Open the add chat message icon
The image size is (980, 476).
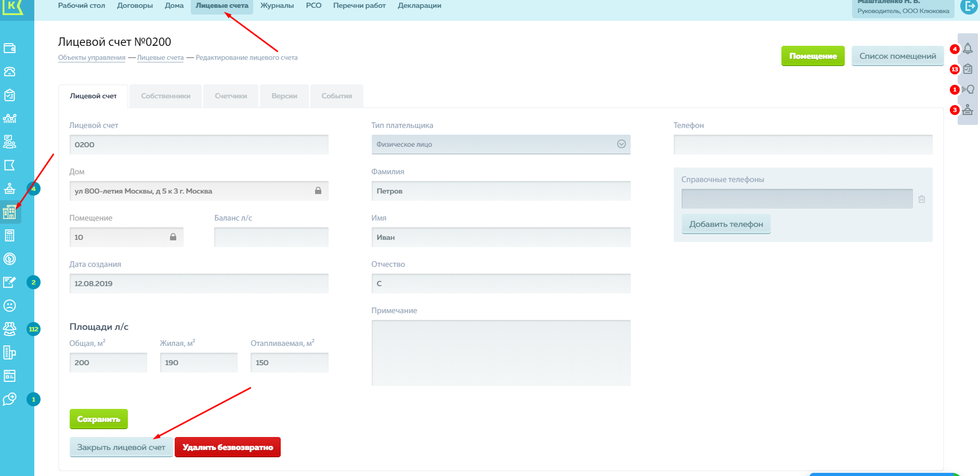click(x=10, y=399)
